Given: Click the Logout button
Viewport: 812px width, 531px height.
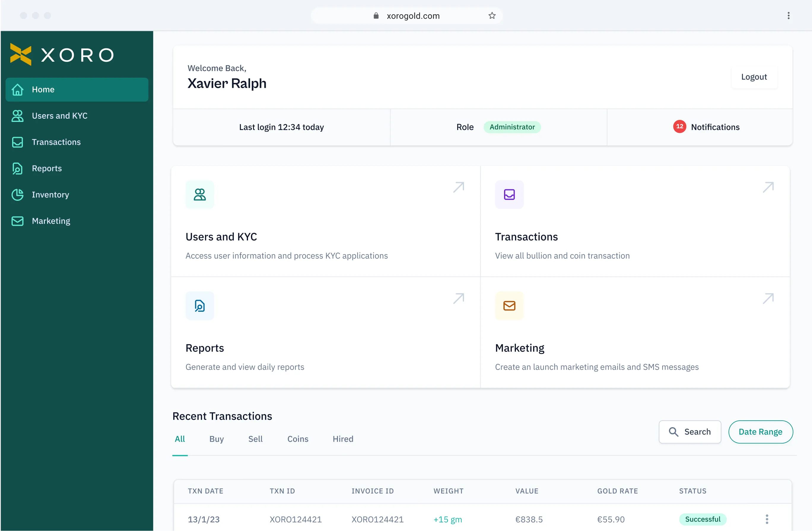Looking at the screenshot, I should 754,76.
